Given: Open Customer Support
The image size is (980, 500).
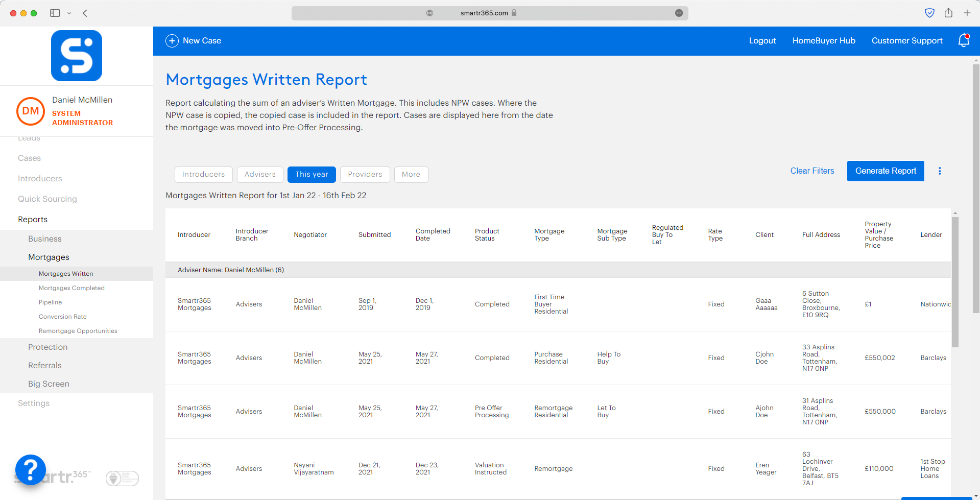Looking at the screenshot, I should click(x=907, y=41).
